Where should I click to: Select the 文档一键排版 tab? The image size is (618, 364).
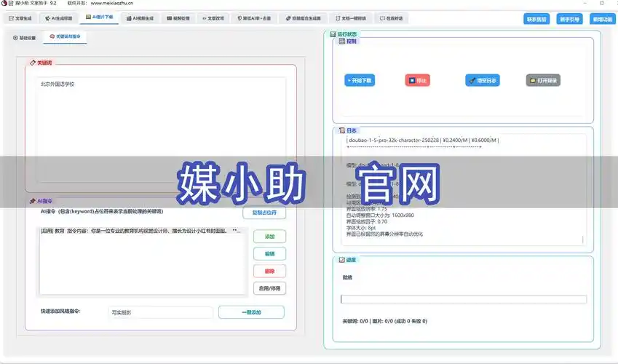tap(351, 18)
